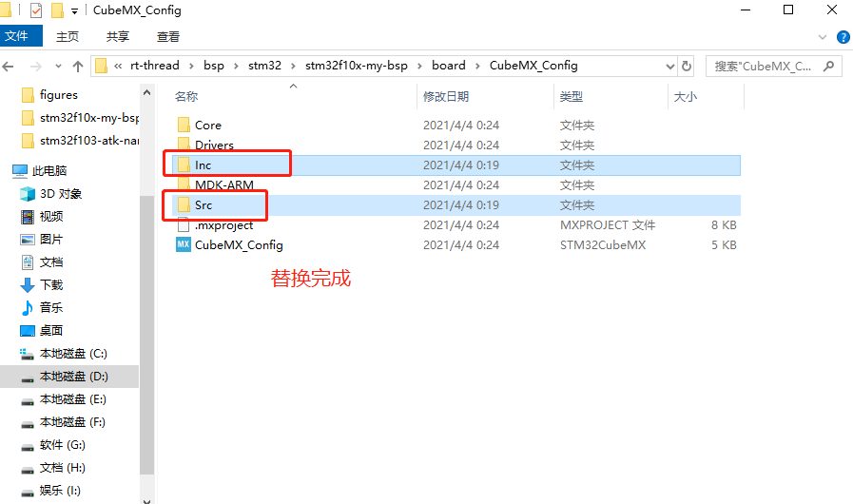Sort by the 名称 column header
The width and height of the screenshot is (853, 504).
click(186, 96)
